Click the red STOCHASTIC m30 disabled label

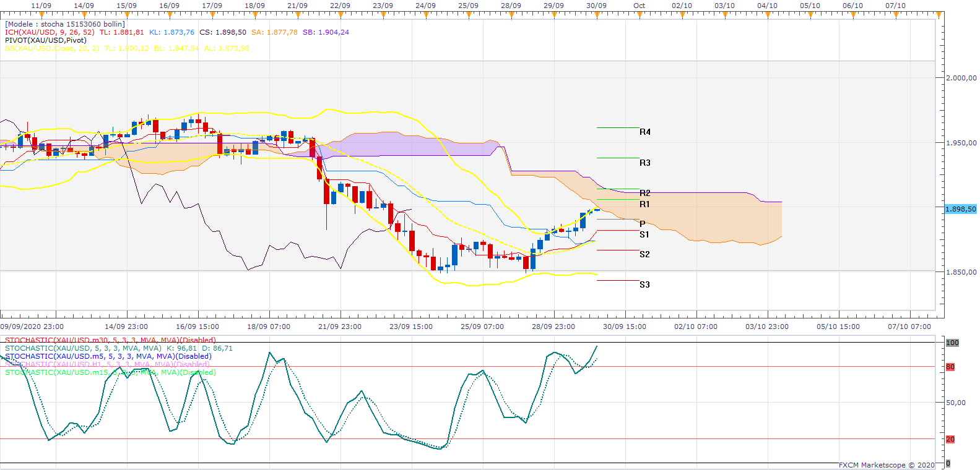click(x=110, y=340)
